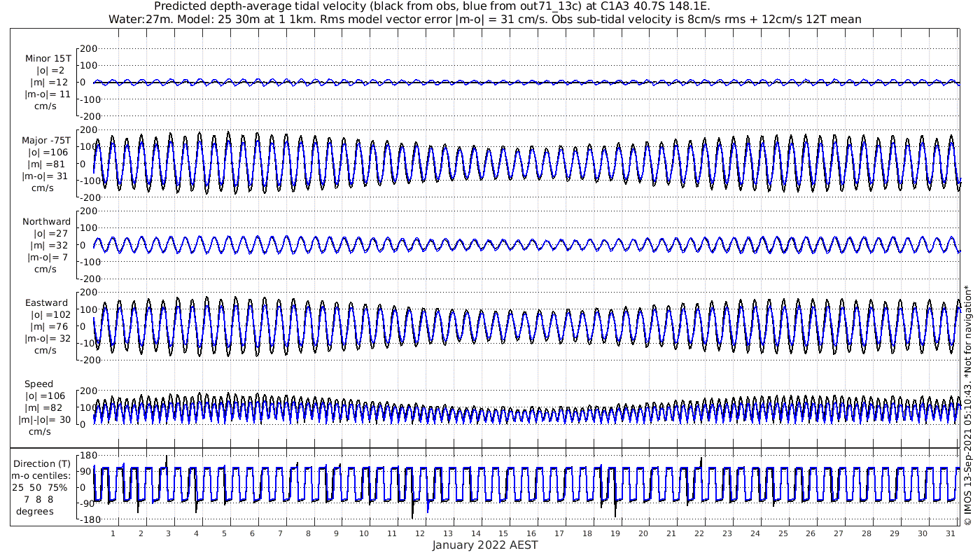The height and width of the screenshot is (560, 980).
Task: Click the 200 tick of the Minor panel axis
Action: coord(89,49)
